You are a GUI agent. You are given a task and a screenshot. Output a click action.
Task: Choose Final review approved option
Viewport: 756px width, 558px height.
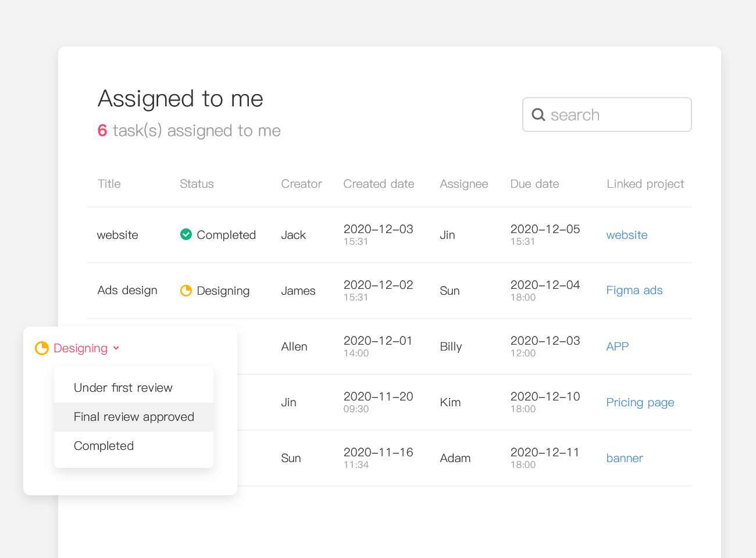(x=134, y=417)
